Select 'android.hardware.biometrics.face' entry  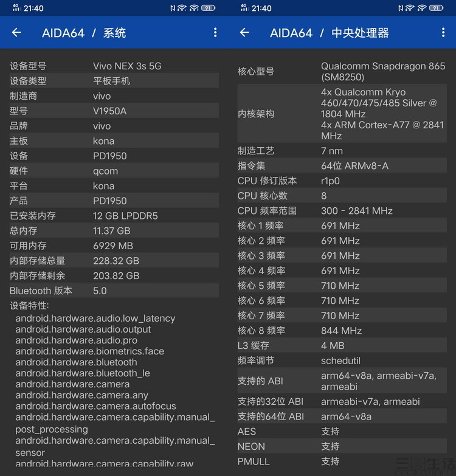pos(89,351)
